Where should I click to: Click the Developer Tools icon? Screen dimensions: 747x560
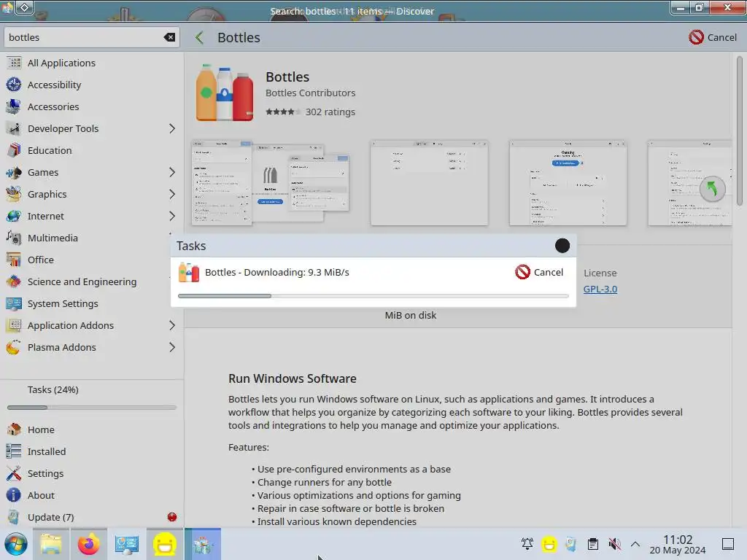[14, 128]
